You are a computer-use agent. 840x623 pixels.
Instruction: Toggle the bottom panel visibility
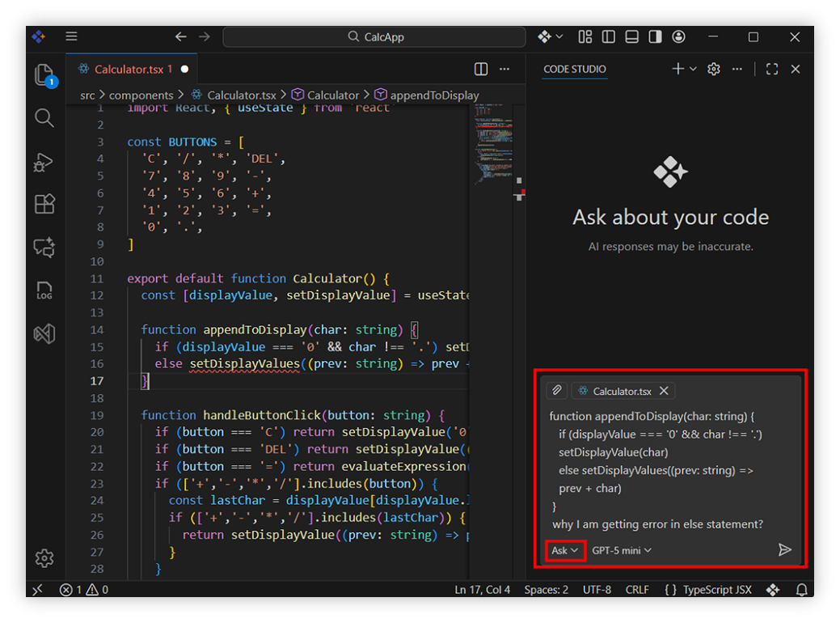[x=632, y=37]
